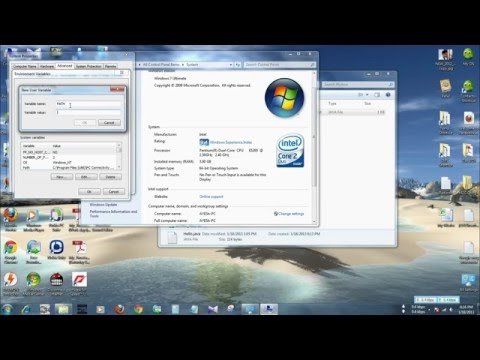The width and height of the screenshot is (480, 360).
Task: Open Windows Media Player desktop shortcut
Action: [x=33, y=219]
